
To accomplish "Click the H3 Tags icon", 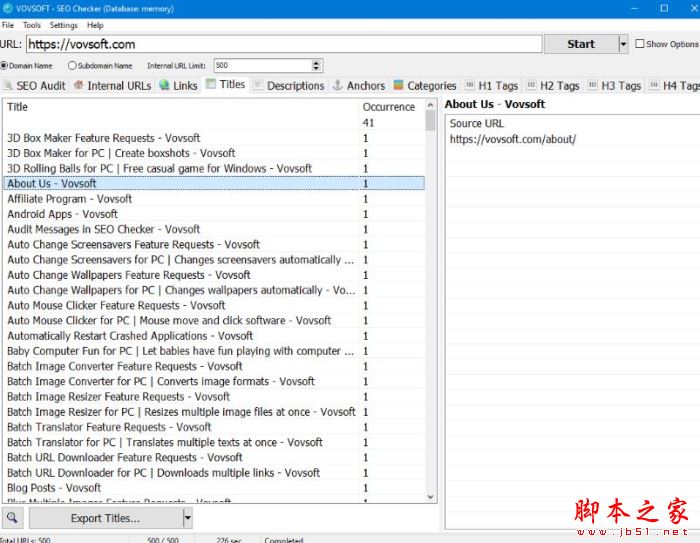I will pos(592,84).
